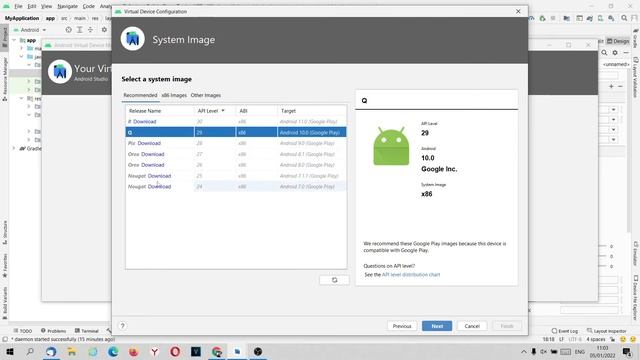Open the Edit menu
This screenshot has height=360, width=640.
[x=32, y=6]
